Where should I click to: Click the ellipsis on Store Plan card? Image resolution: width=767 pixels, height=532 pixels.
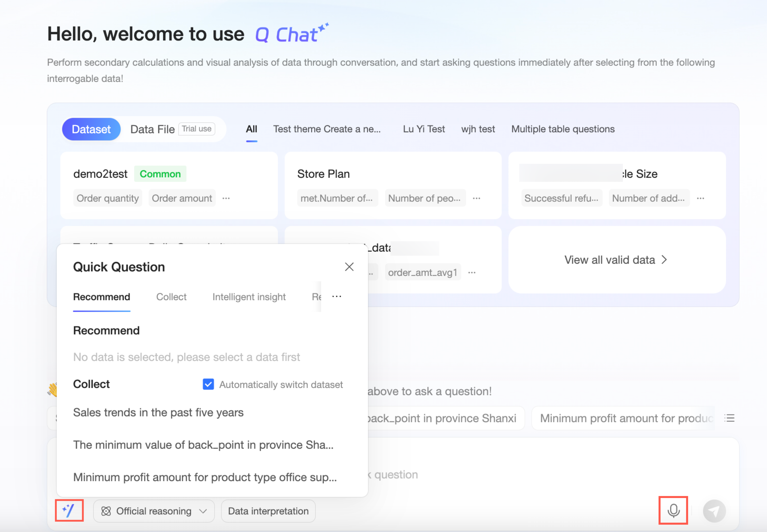point(476,198)
